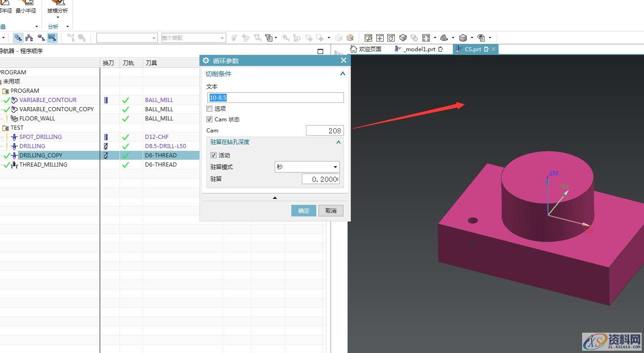
Task: Switch to Program Order view icon
Action: pyautogui.click(x=18, y=38)
